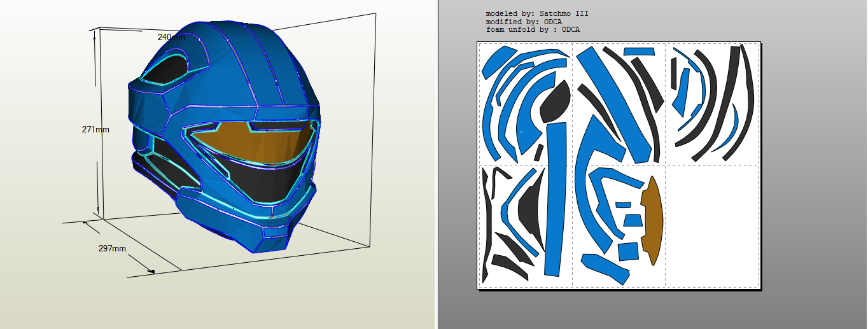868x329 pixels.
Task: Click the 271mm height dimension label
Action: (x=95, y=129)
